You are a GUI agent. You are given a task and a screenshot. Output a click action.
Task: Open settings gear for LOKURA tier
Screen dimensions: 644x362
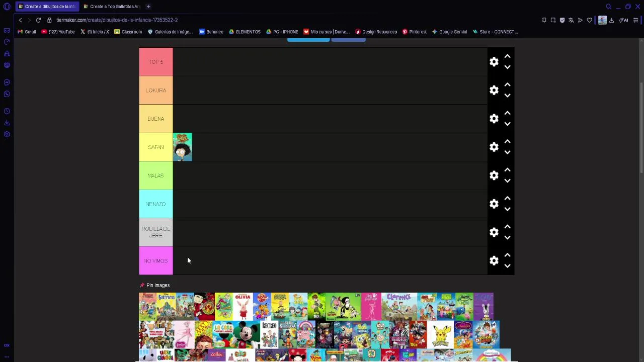tap(494, 90)
